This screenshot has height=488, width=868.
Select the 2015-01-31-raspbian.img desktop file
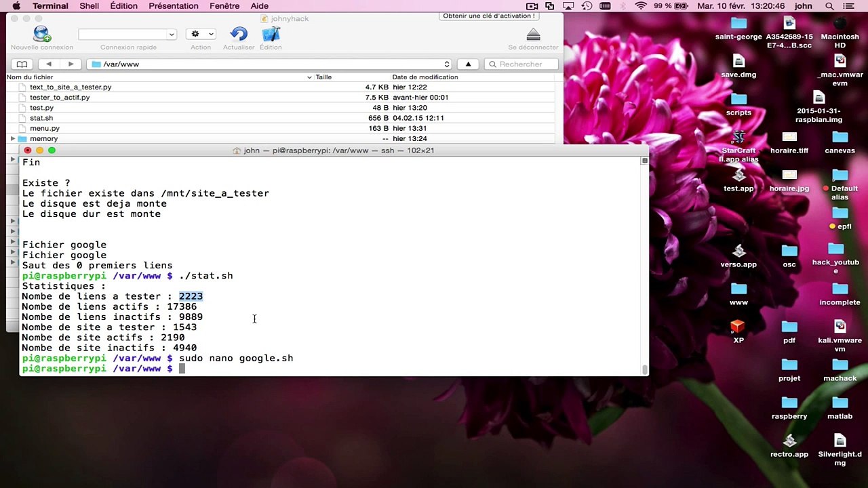[818, 107]
